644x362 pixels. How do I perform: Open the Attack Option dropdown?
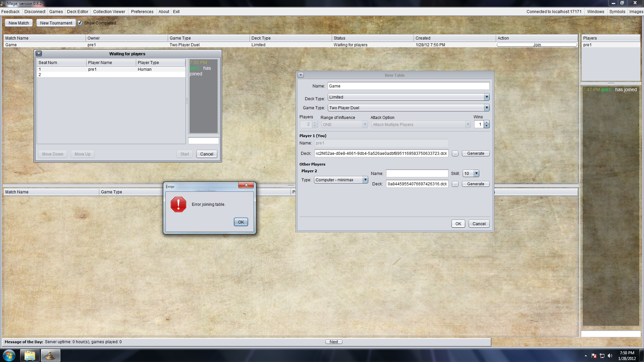(421, 125)
